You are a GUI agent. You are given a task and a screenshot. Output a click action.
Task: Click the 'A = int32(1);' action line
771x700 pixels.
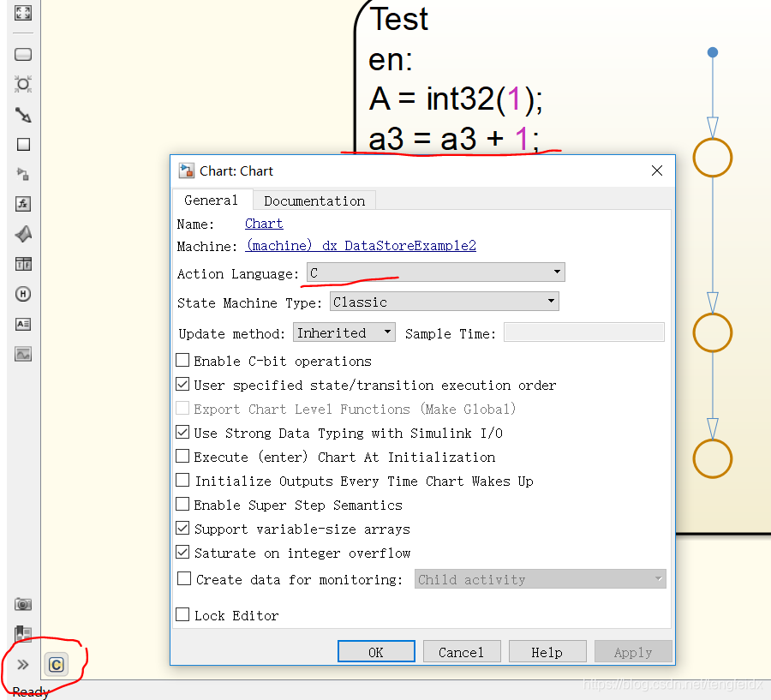point(456,99)
